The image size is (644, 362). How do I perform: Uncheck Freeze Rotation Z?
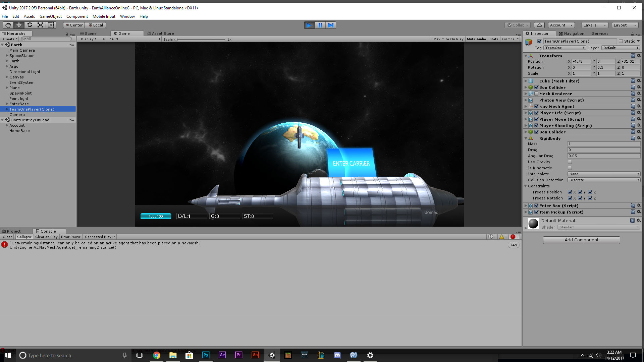[590, 198]
